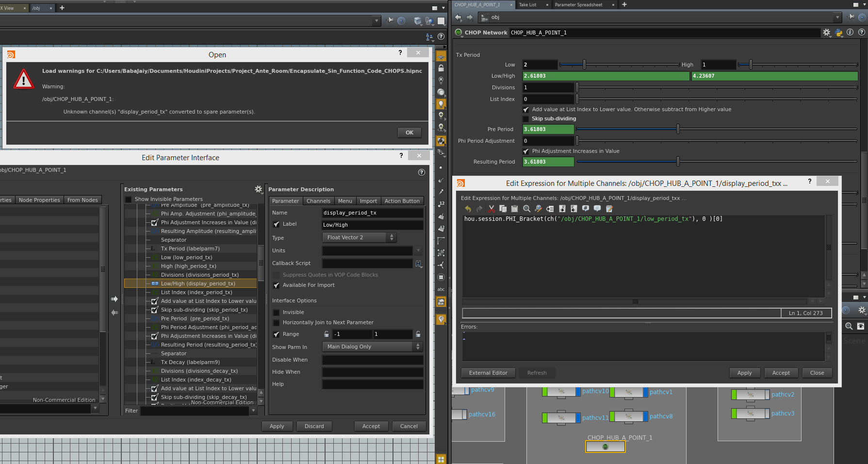Toggle 'Skip sub-dividing' checkbox in Tx Period
Viewport: 868px width, 464px height.
pyautogui.click(x=526, y=119)
